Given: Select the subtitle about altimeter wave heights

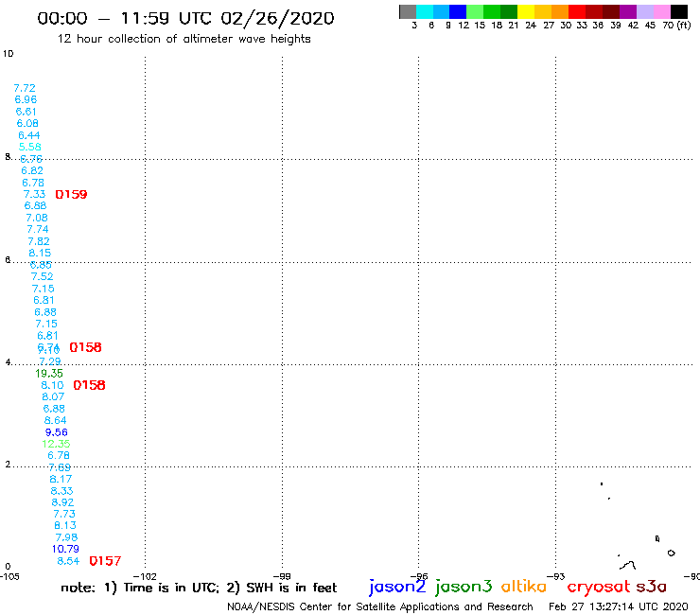Looking at the screenshot, I should [184, 39].
